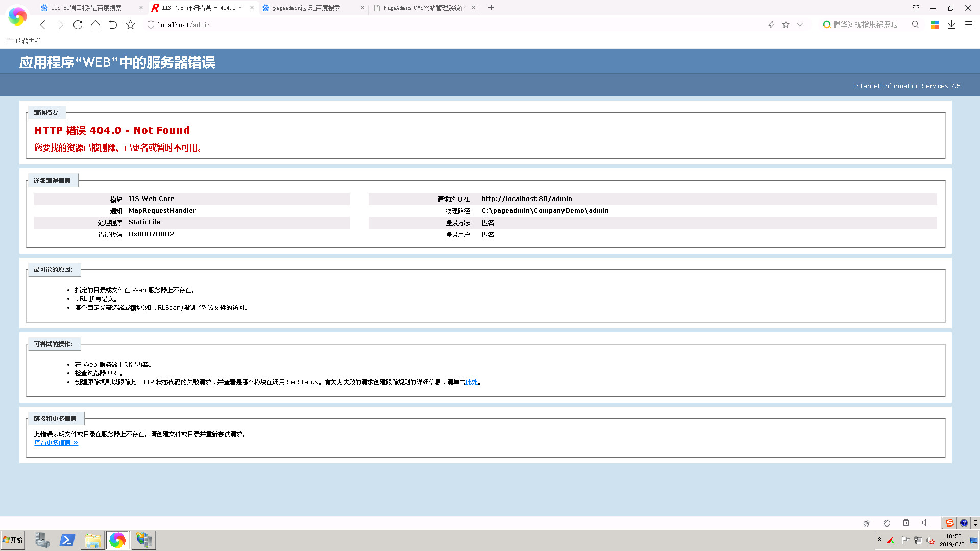Close the 'IIS 7.5 详细错误' tab
This screenshot has width=980, height=551.
pyautogui.click(x=252, y=8)
